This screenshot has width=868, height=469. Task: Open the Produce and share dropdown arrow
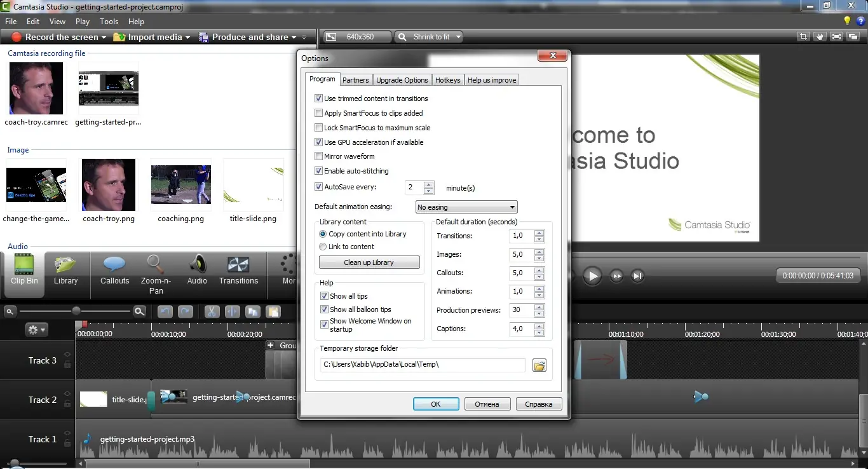coord(294,37)
